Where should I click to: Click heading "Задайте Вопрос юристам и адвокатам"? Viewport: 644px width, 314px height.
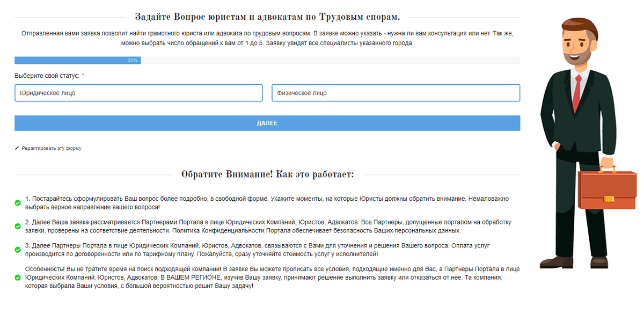coord(267,16)
